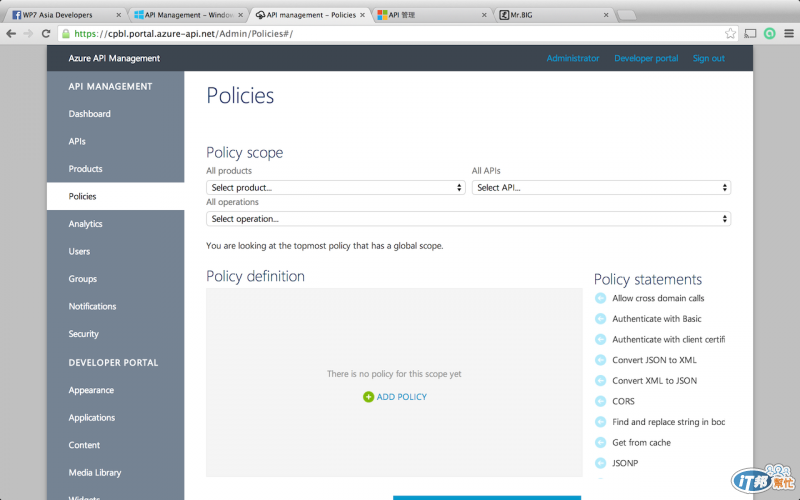Open Security in the sidebar
Viewport: 800px width, 500px height.
(x=84, y=334)
